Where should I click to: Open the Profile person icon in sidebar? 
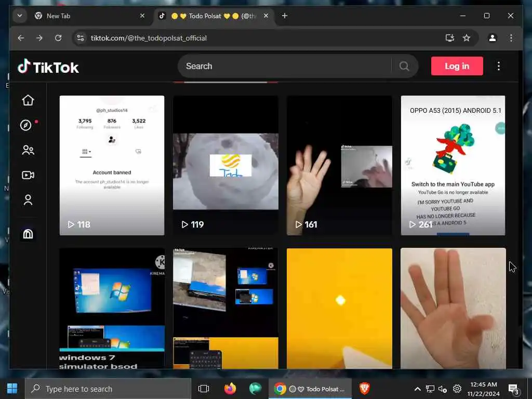28,200
